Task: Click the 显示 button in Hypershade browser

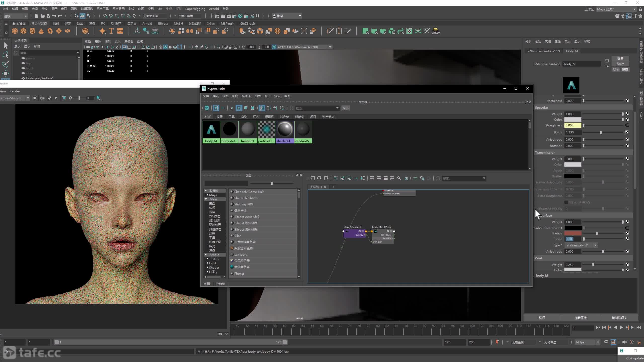Action: point(346,108)
